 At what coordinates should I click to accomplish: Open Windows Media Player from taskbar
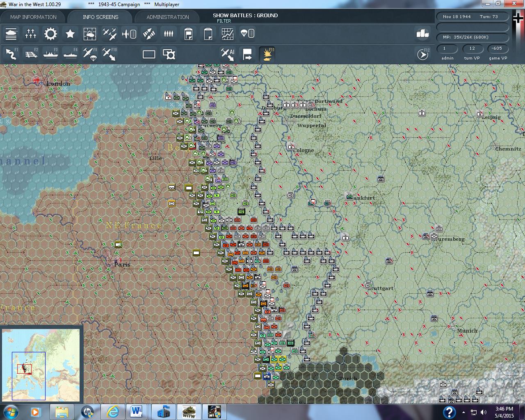click(x=36, y=412)
